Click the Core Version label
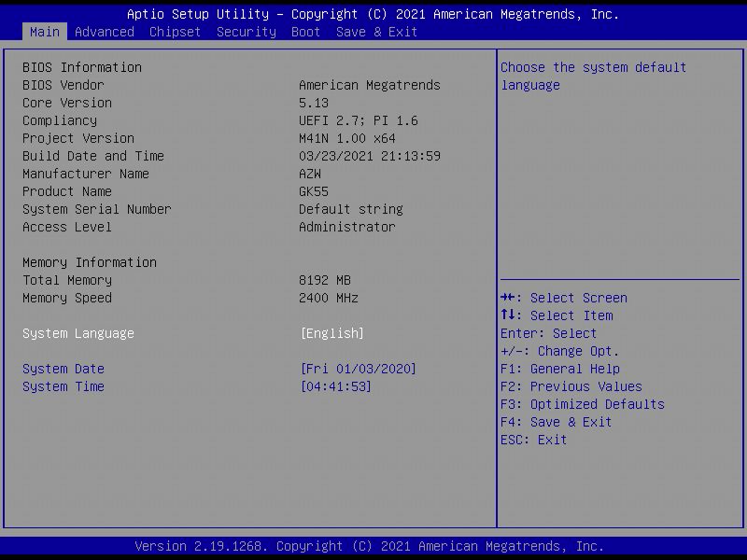747x560 pixels. pyautogui.click(x=67, y=103)
